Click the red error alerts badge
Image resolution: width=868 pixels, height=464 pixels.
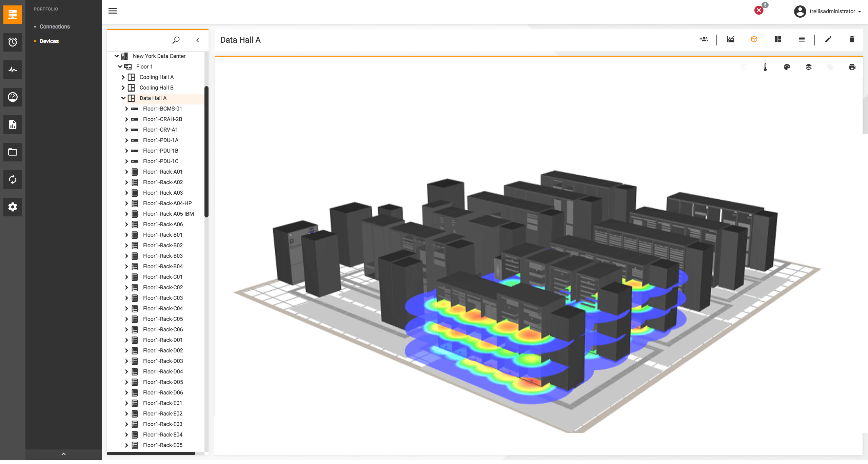759,10
